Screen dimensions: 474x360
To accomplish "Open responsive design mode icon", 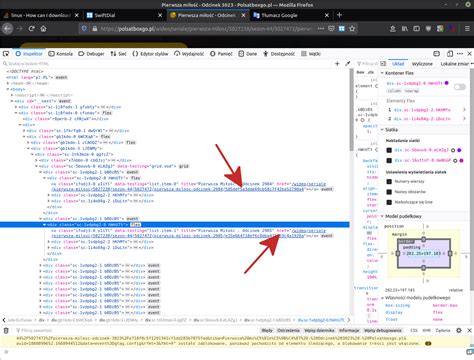I will pyautogui.click(x=450, y=54).
